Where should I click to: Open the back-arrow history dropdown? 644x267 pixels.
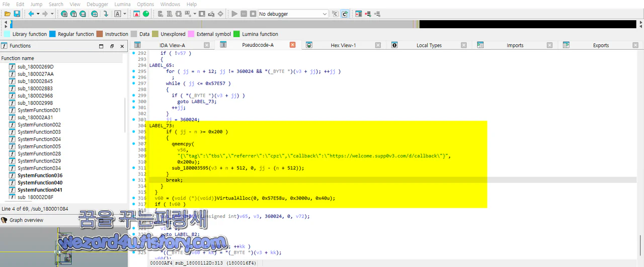[37, 14]
